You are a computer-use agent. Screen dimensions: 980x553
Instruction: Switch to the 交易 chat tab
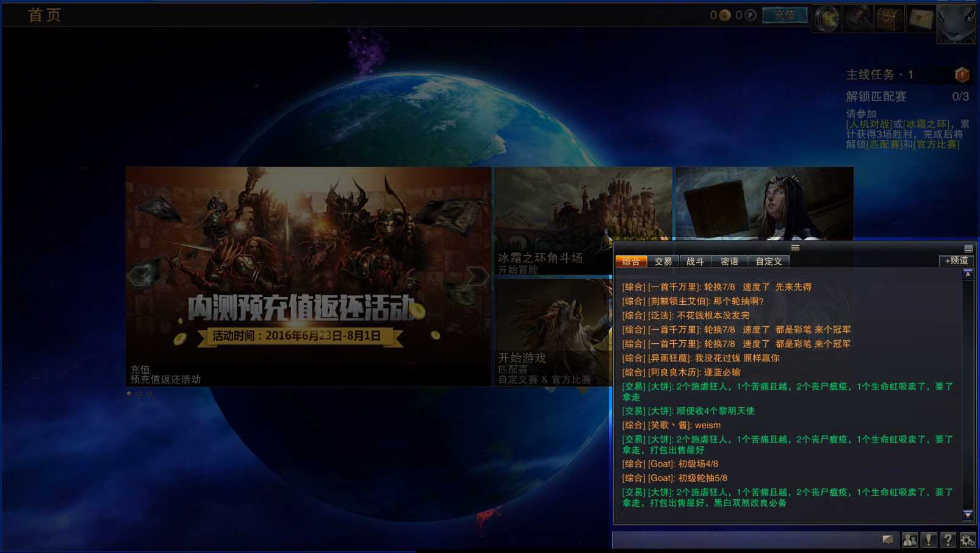tap(663, 262)
